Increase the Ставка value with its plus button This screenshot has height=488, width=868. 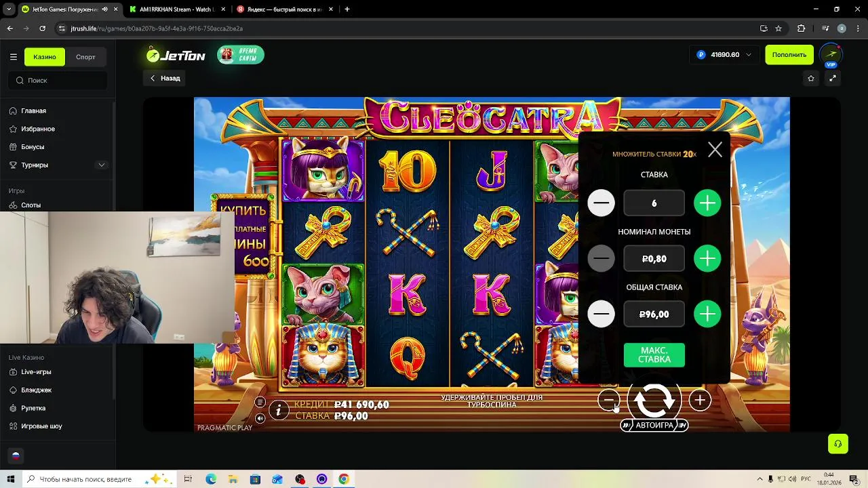[x=707, y=203]
